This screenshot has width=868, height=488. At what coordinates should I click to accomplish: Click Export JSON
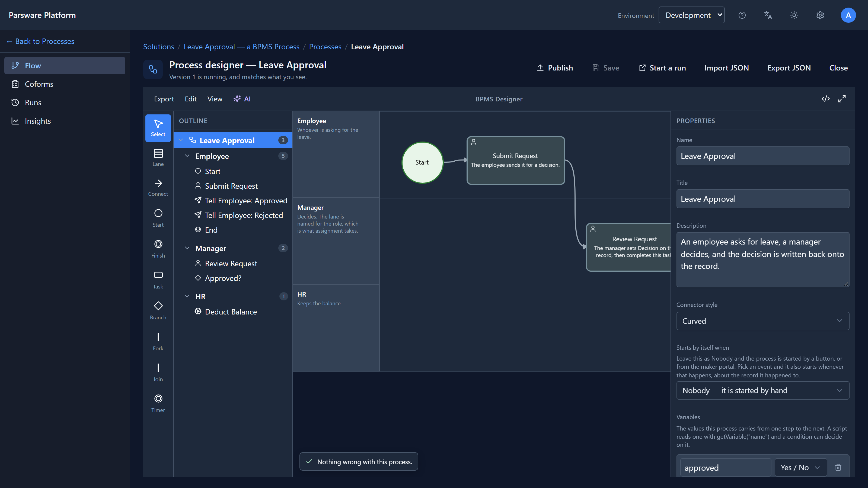[789, 68]
